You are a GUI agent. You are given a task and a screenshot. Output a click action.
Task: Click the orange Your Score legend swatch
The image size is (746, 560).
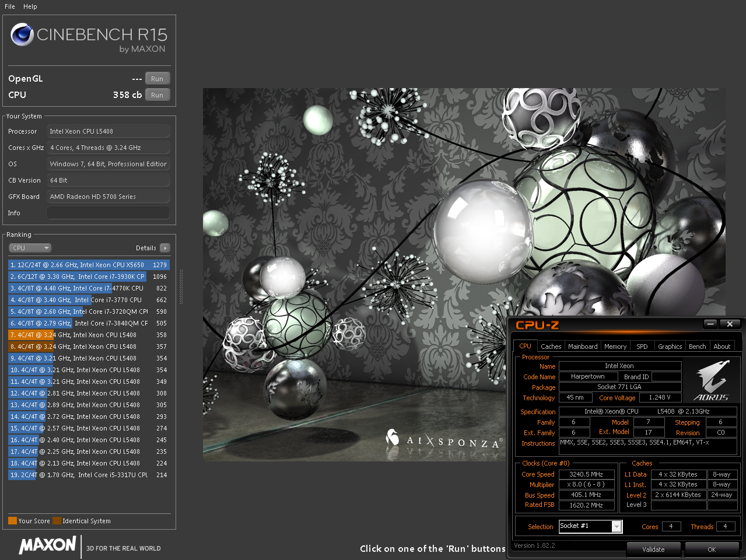(x=12, y=521)
